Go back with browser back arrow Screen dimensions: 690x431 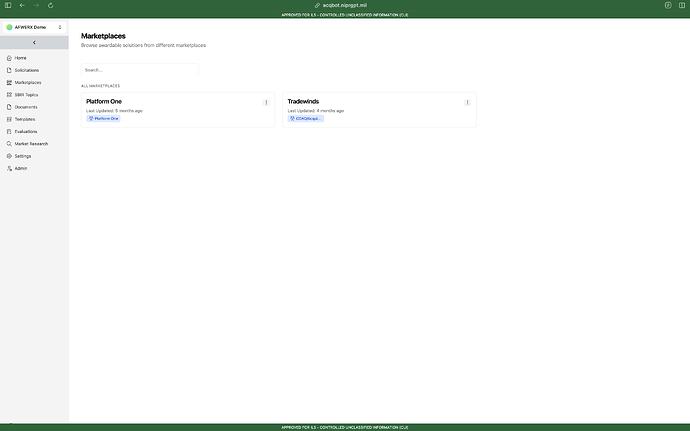click(x=22, y=5)
